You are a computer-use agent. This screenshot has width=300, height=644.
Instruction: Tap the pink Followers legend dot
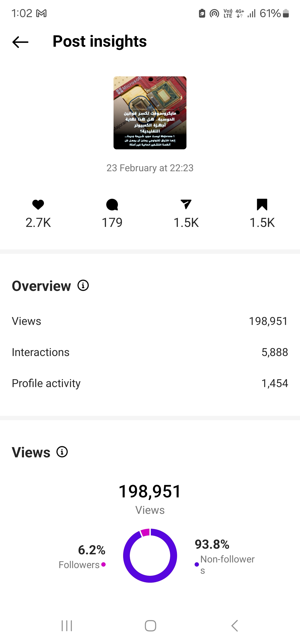pos(103,565)
